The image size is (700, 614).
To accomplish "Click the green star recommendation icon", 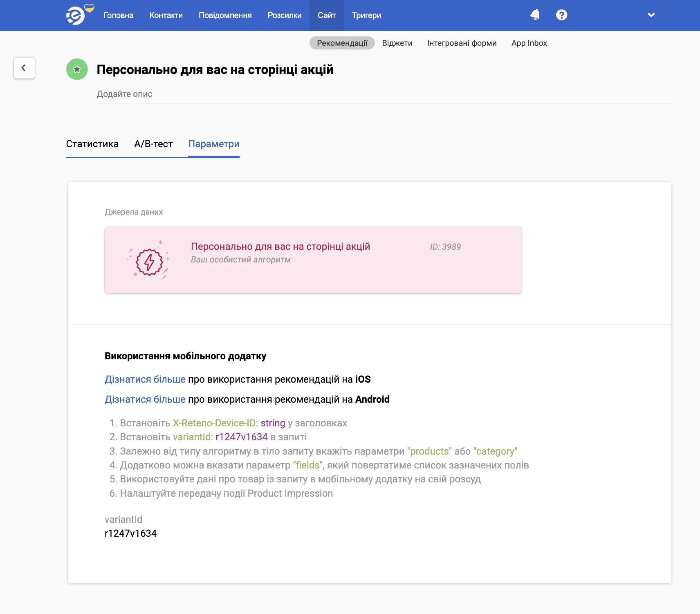I will pyautogui.click(x=77, y=69).
